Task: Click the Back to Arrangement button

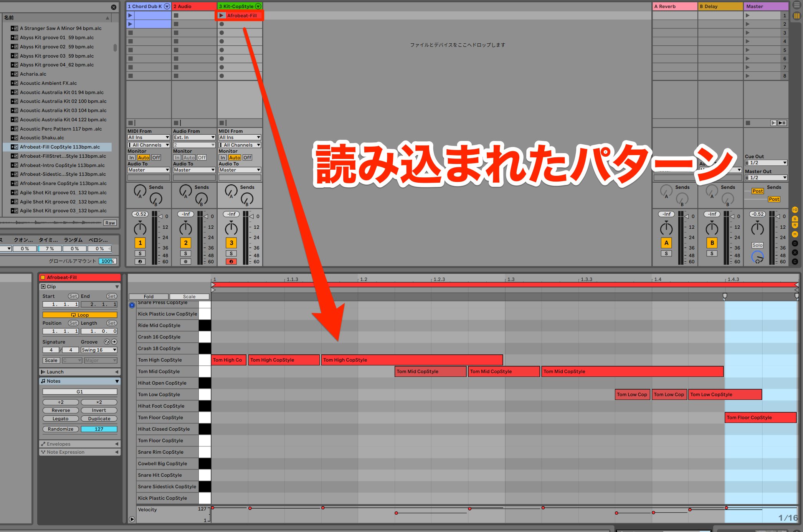Action: click(782, 123)
